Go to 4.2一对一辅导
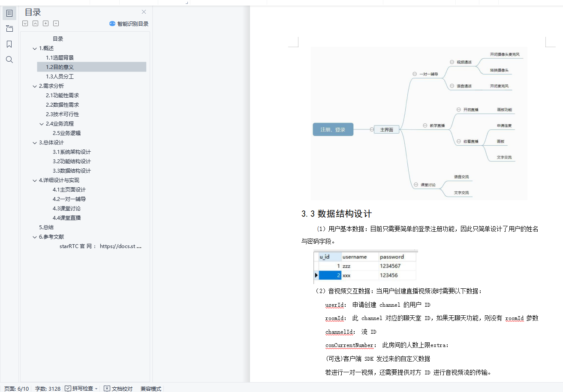This screenshot has height=392, width=563. (69, 199)
